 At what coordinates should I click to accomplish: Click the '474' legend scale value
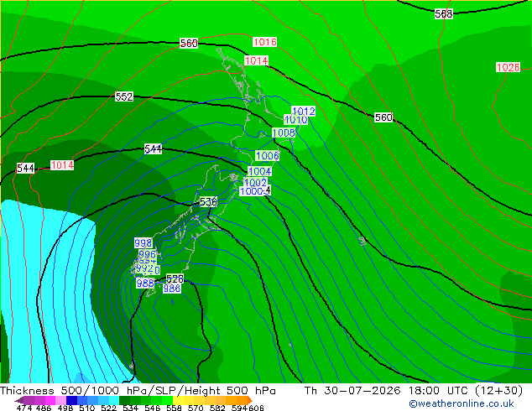coord(24,408)
